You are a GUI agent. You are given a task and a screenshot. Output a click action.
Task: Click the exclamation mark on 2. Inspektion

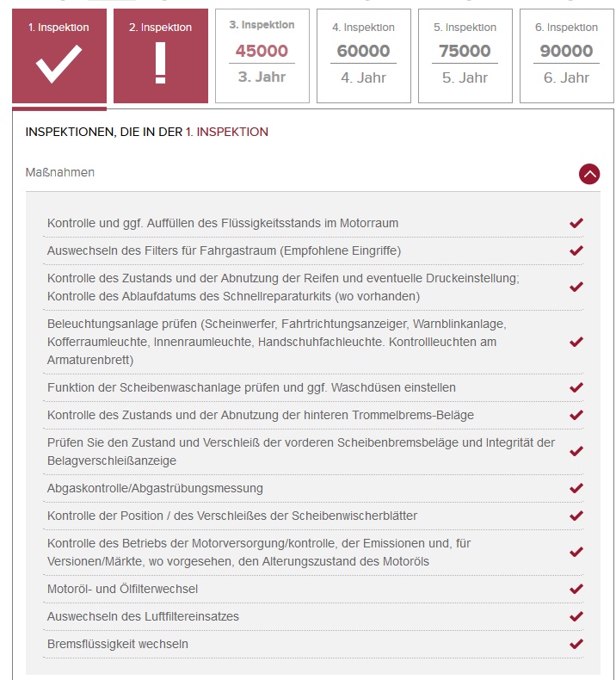[160, 64]
